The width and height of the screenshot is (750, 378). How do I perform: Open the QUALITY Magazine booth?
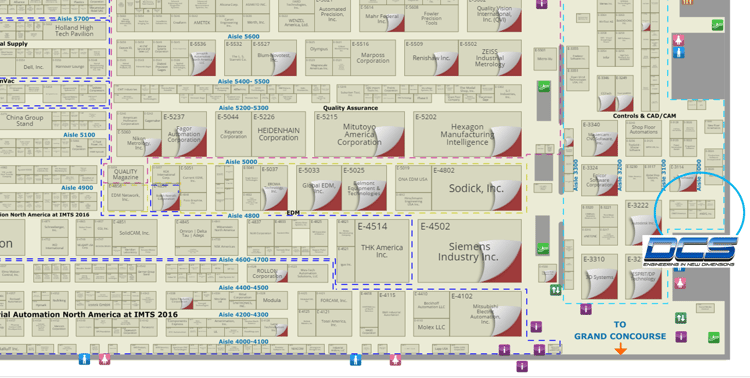[125, 174]
